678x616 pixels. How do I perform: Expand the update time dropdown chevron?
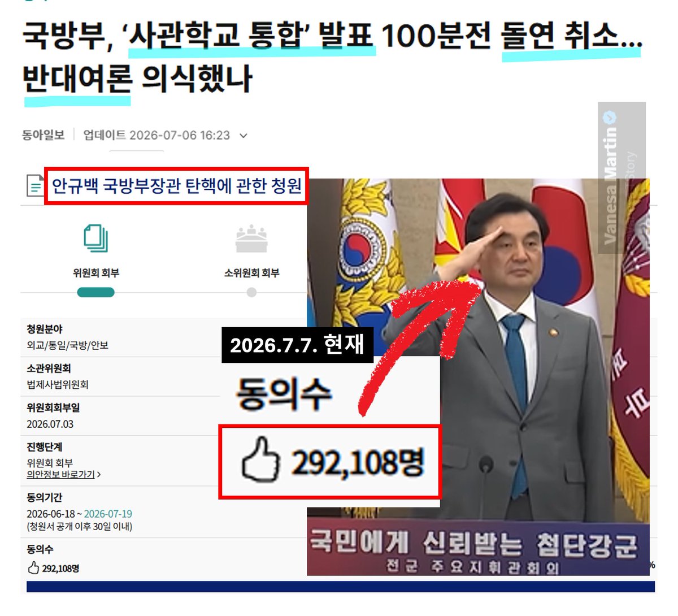point(244,136)
